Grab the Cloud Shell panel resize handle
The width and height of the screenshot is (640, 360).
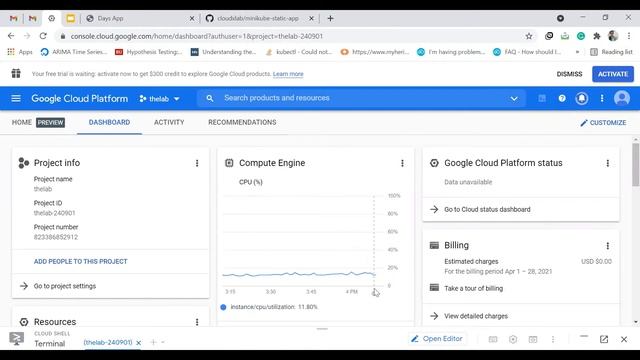tap(322, 329)
